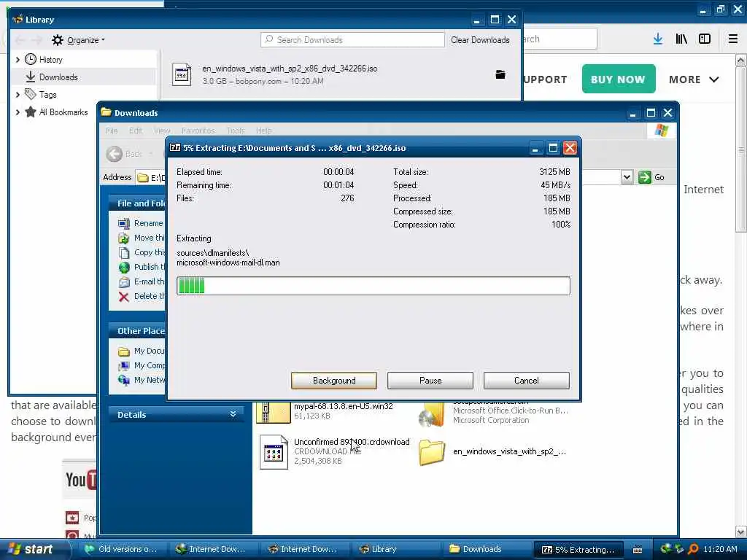This screenshot has width=747, height=560.
Task: Open browser library icon
Action: [x=681, y=39]
